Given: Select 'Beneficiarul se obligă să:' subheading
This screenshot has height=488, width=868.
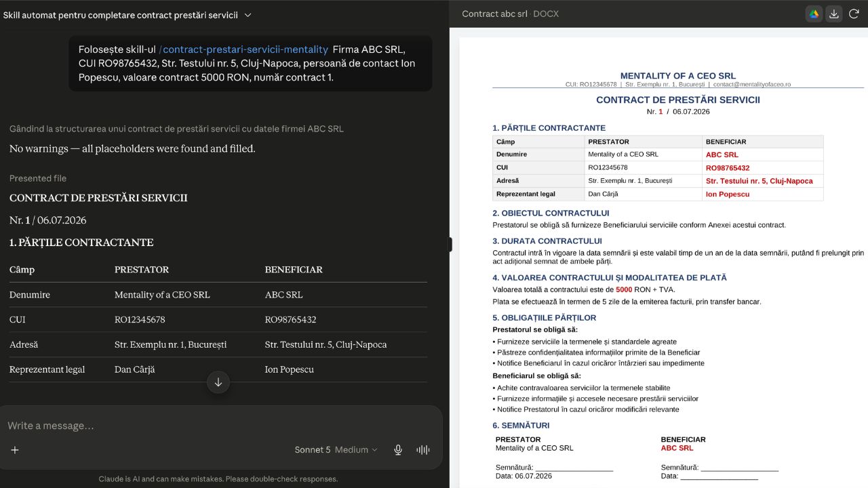Looking at the screenshot, I should [537, 375].
